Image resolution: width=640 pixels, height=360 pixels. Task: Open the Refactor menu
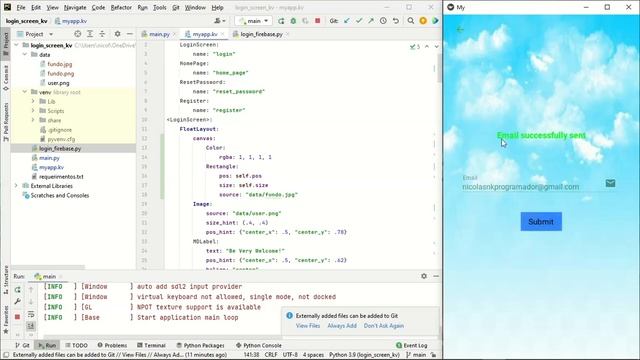121,7
